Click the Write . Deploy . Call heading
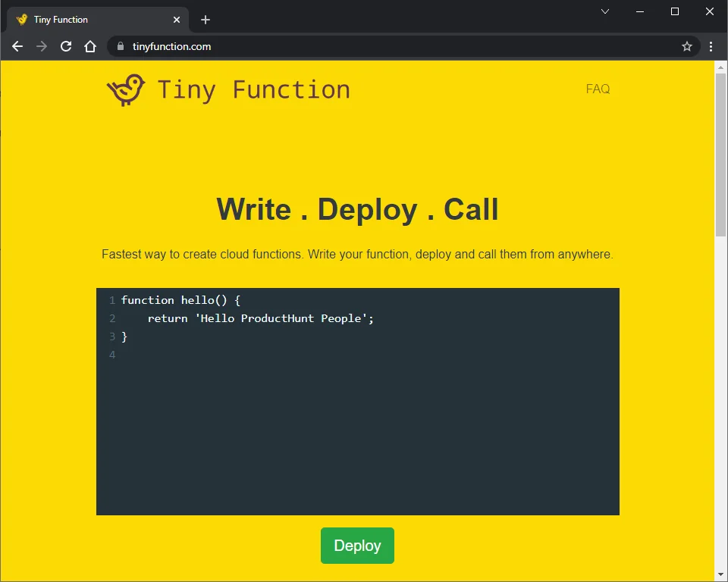The image size is (728, 582). click(x=357, y=209)
